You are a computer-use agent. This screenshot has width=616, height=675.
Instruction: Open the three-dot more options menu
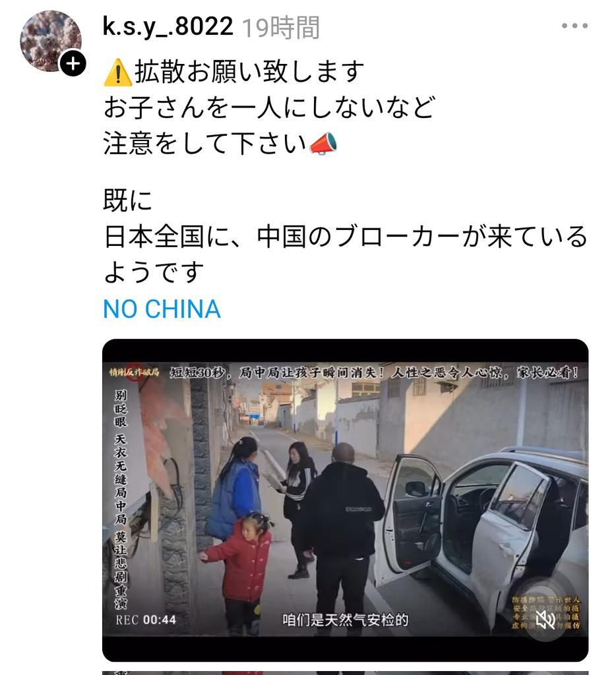pos(574,26)
